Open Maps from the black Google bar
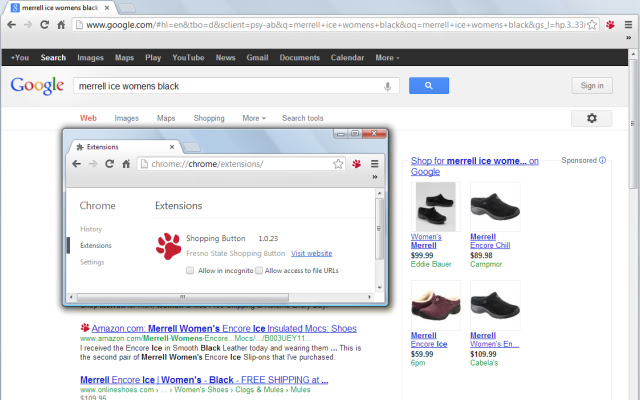This screenshot has height=400, width=640. click(x=124, y=58)
